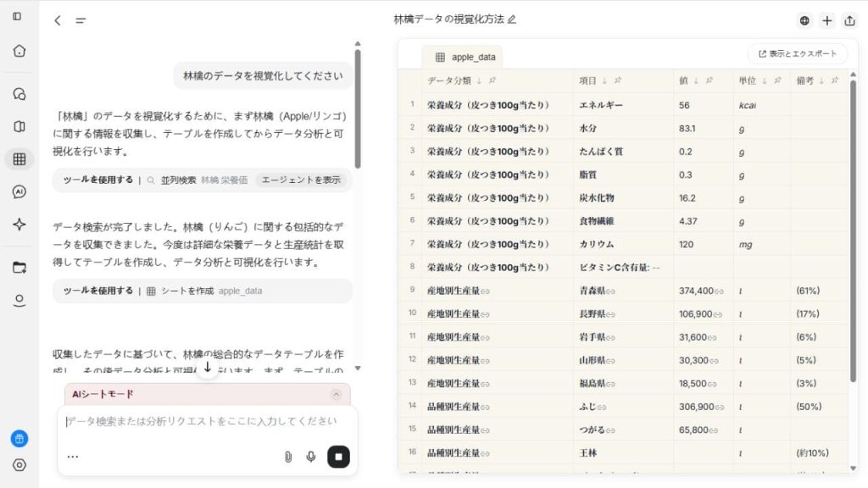
Task: Click the sparkle star sidebar icon
Action: [19, 225]
